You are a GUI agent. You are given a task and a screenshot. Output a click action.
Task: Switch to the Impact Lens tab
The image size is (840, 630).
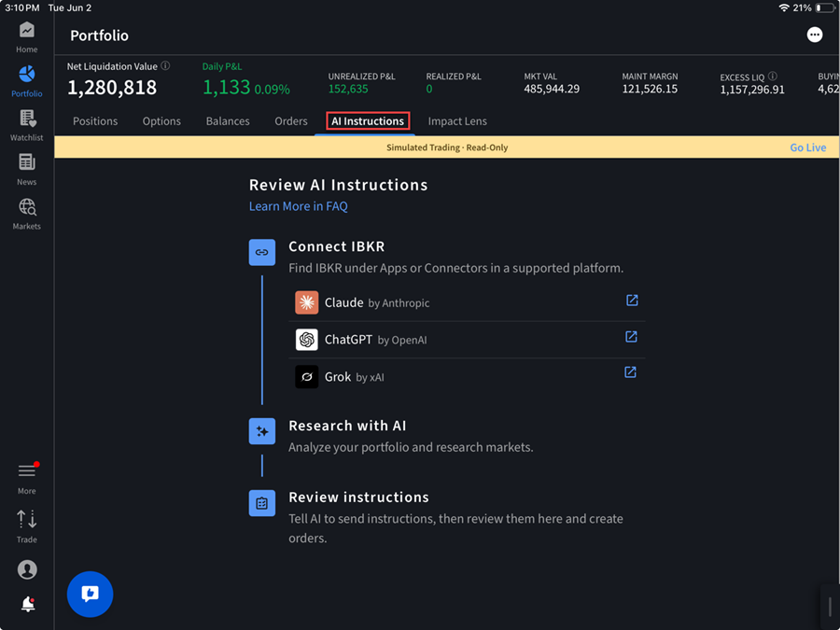[457, 121]
